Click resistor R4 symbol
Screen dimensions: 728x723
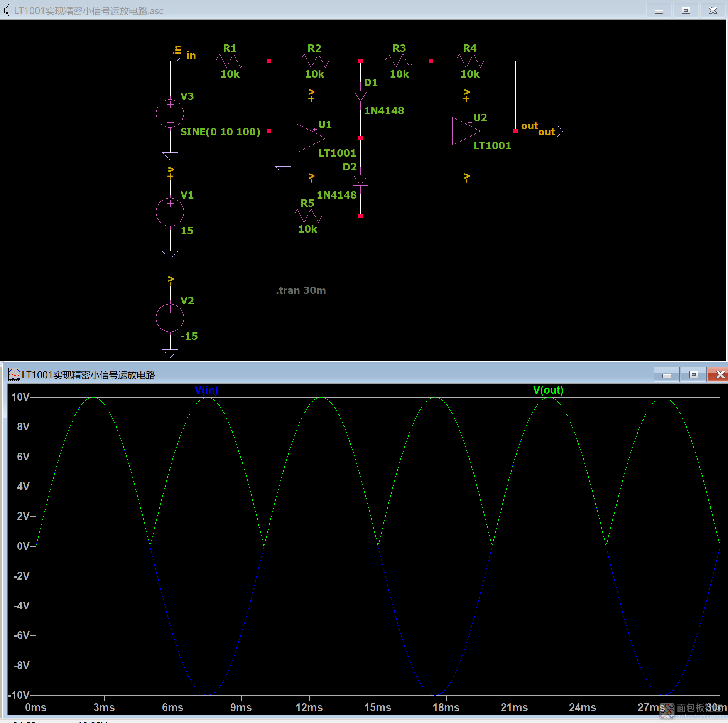(470, 61)
